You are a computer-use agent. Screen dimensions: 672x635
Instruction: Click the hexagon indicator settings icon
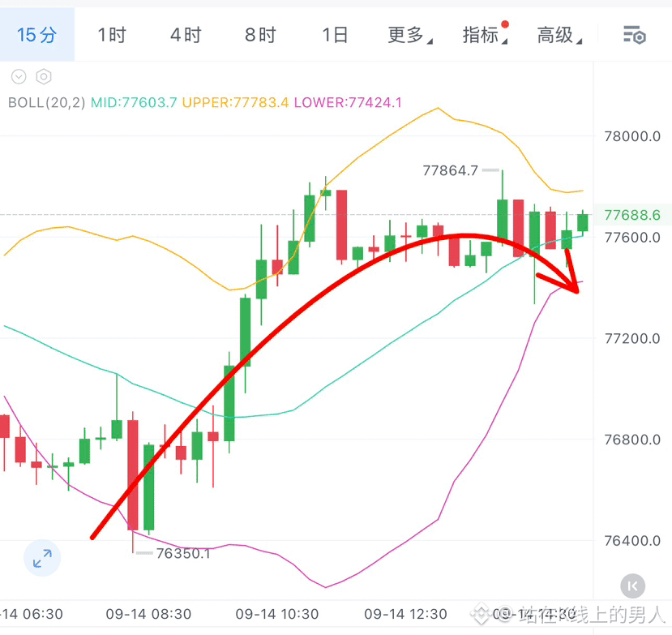(x=44, y=77)
